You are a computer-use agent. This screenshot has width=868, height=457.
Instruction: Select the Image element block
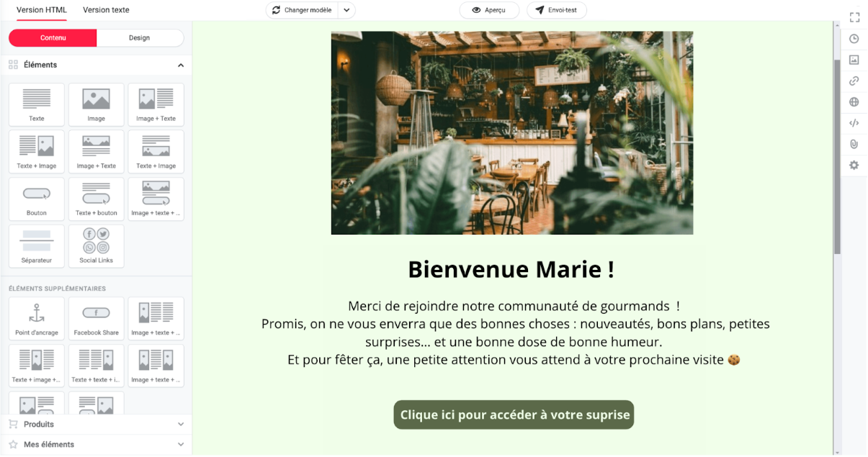tap(96, 104)
